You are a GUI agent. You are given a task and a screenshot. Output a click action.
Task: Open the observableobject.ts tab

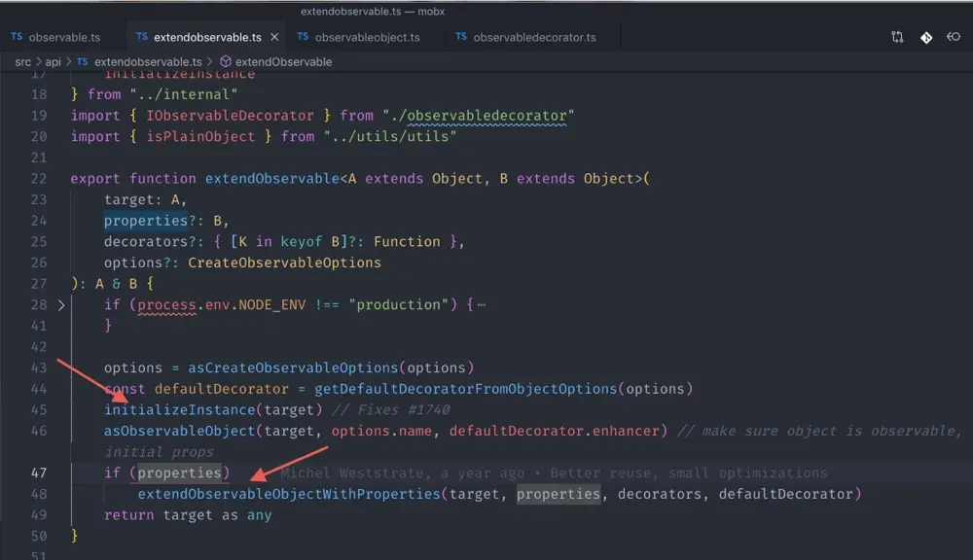[x=368, y=37]
